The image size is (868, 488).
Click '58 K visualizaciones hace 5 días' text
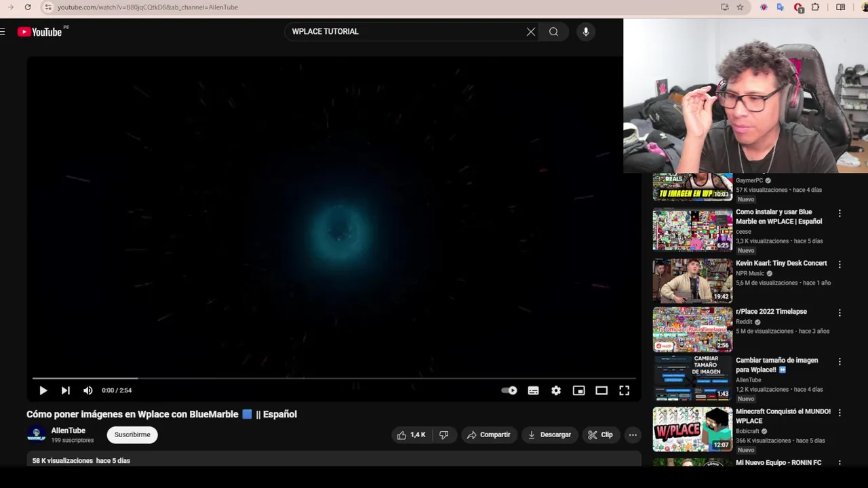(81, 461)
